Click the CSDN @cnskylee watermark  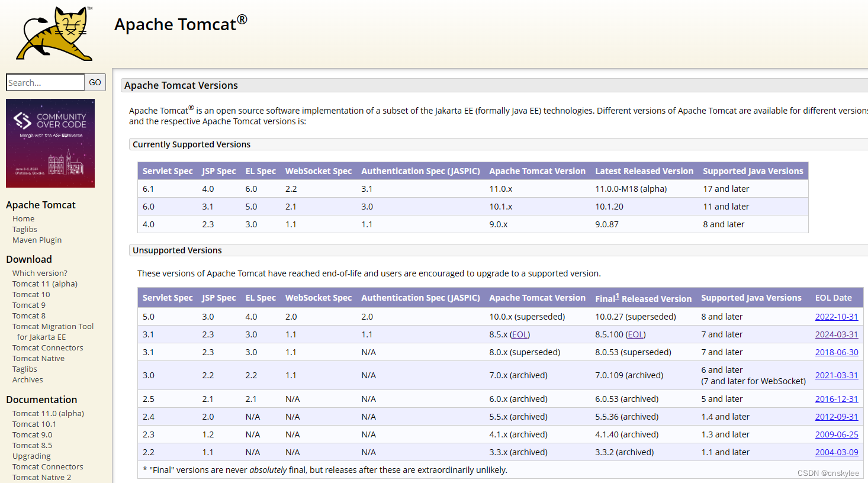click(828, 473)
